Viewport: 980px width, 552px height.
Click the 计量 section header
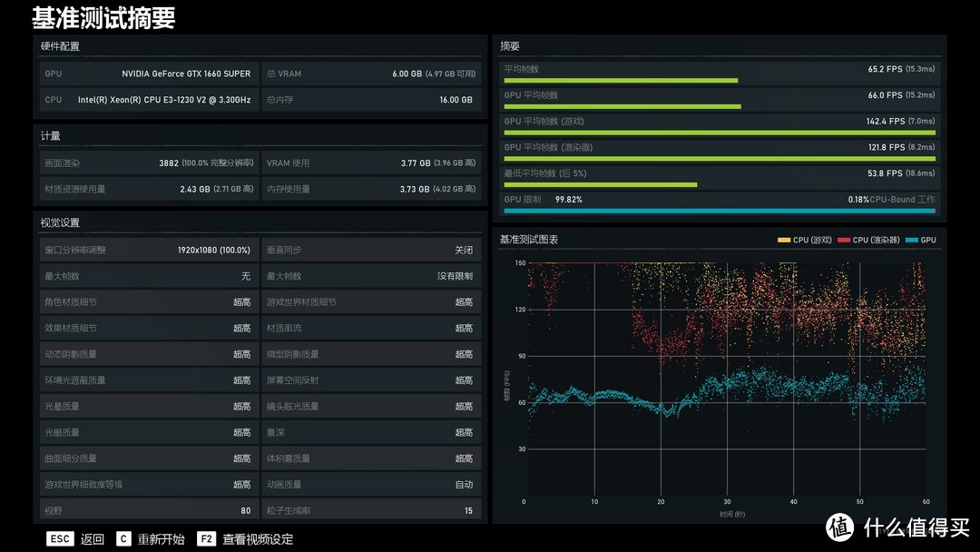pyautogui.click(x=51, y=135)
